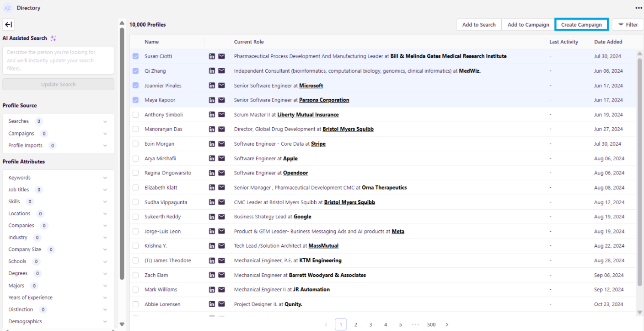Go to page 2

pyautogui.click(x=355, y=325)
